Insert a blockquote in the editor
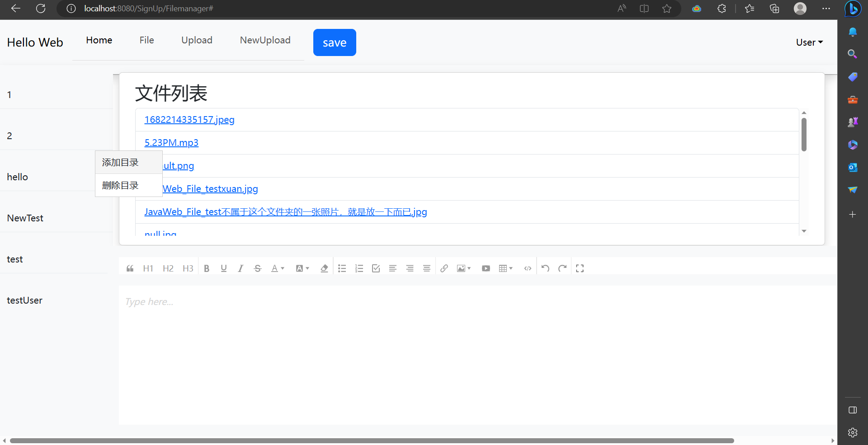The height and width of the screenshot is (445, 868). click(x=130, y=268)
